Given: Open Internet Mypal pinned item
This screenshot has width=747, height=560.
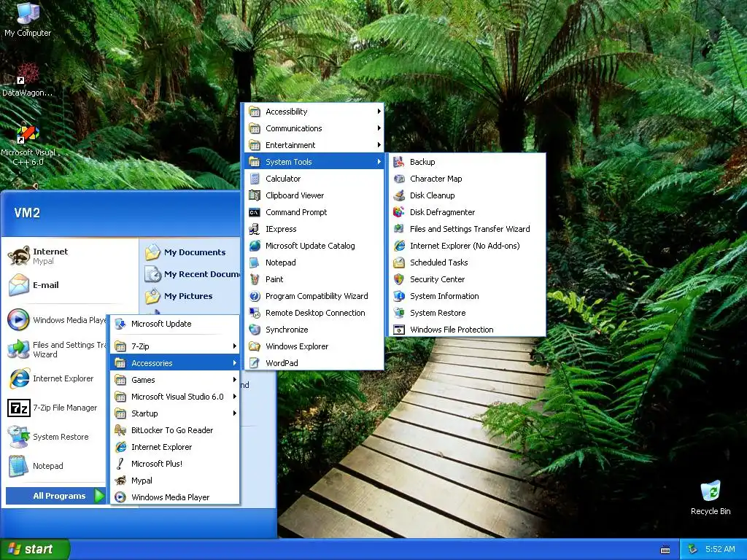Looking at the screenshot, I should 69,256.
